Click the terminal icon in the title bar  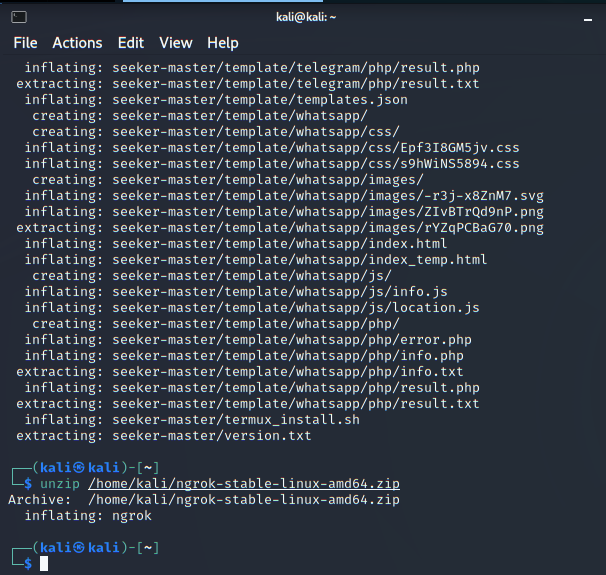pyautogui.click(x=19, y=17)
